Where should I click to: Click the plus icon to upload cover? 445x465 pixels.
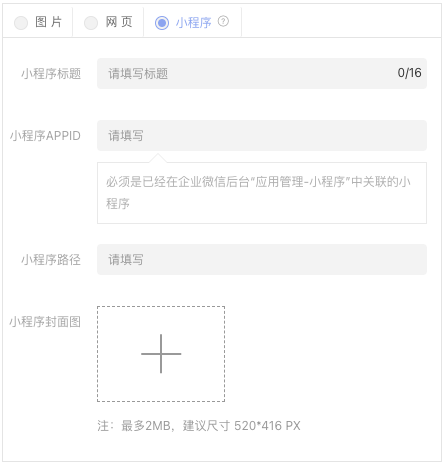pos(161,354)
